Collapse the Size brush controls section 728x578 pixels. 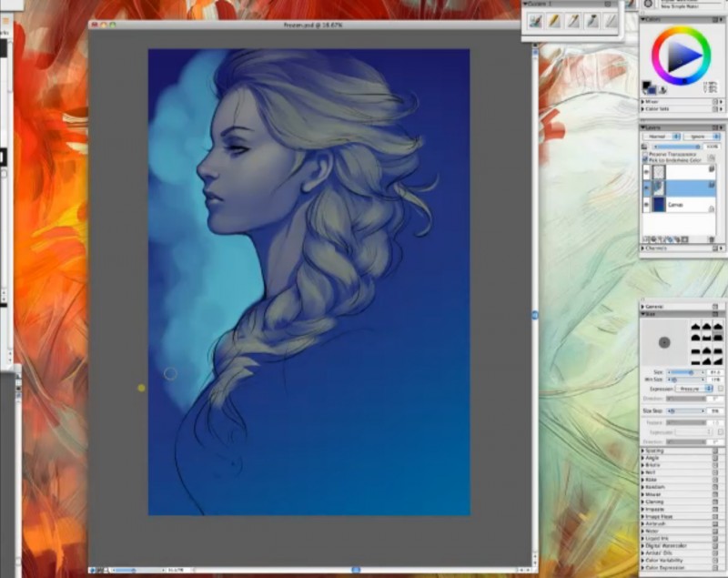click(643, 314)
